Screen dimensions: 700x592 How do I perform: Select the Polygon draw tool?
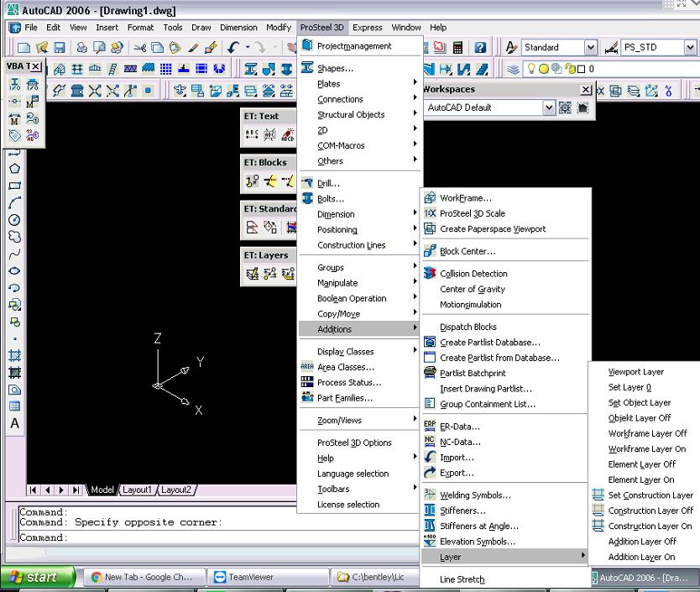(14, 169)
